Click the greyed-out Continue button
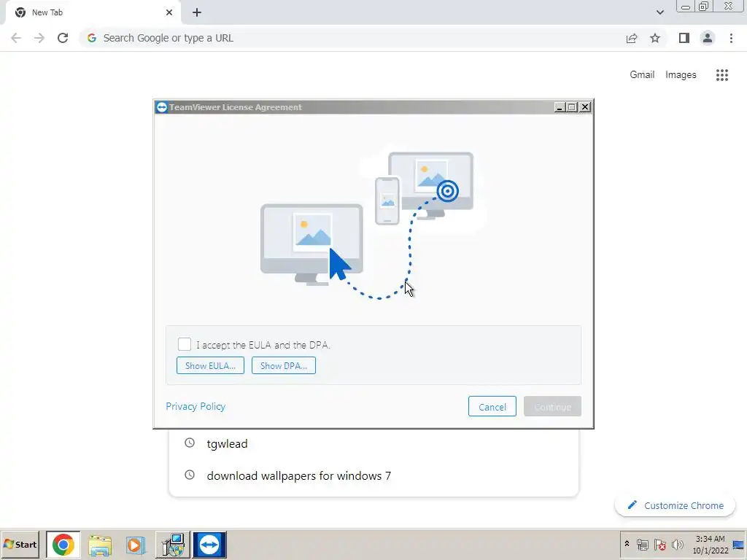 [553, 407]
